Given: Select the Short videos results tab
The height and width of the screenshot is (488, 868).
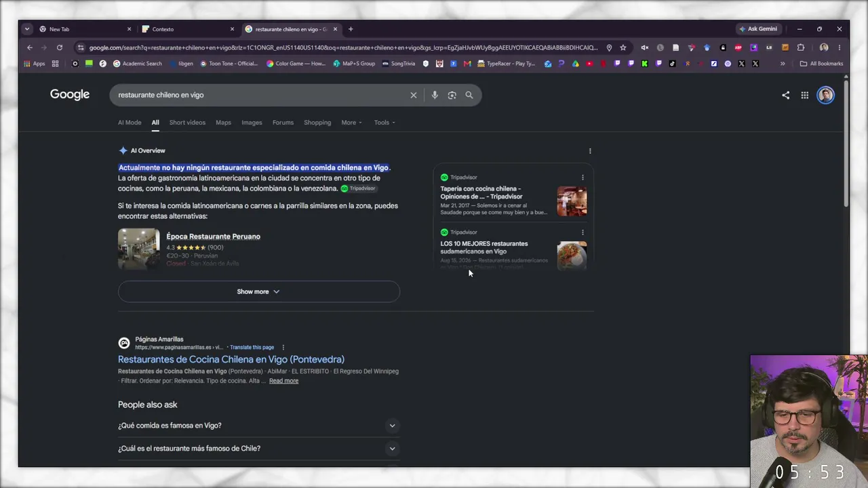Looking at the screenshot, I should (x=187, y=123).
